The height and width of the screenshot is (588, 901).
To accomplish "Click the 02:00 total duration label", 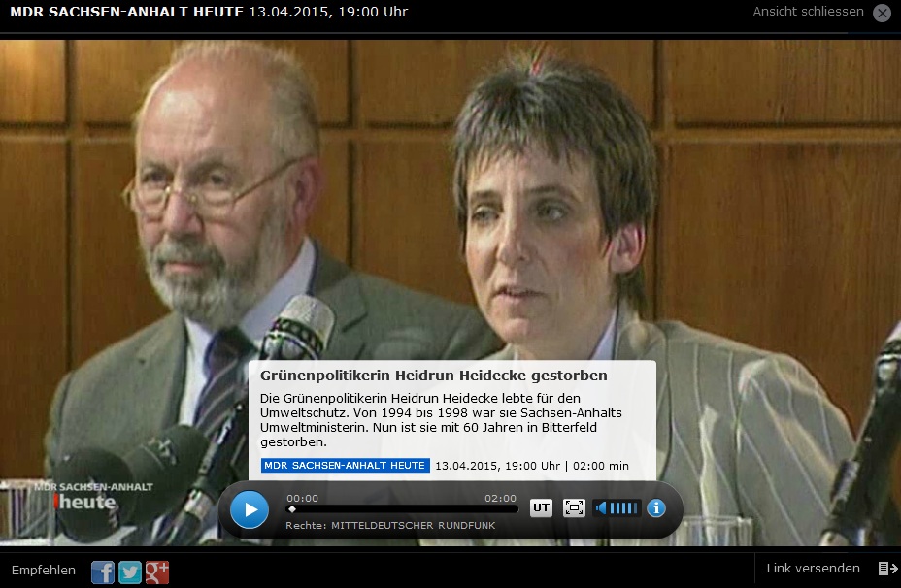I will (500, 498).
